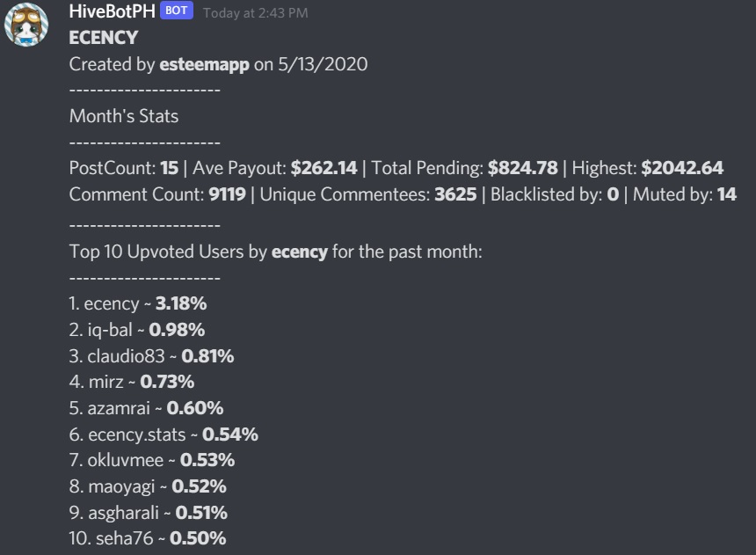Click the HiveBotPH avatar image

26,24
